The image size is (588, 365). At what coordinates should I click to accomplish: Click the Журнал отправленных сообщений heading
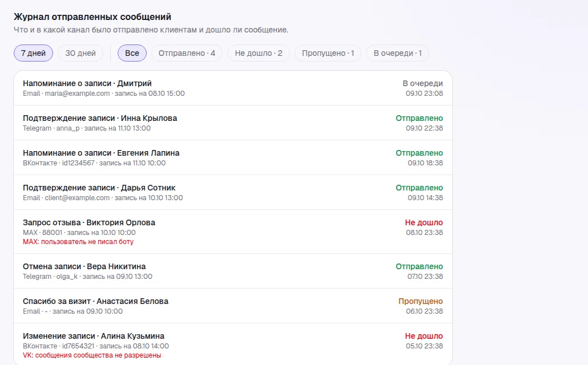(92, 17)
